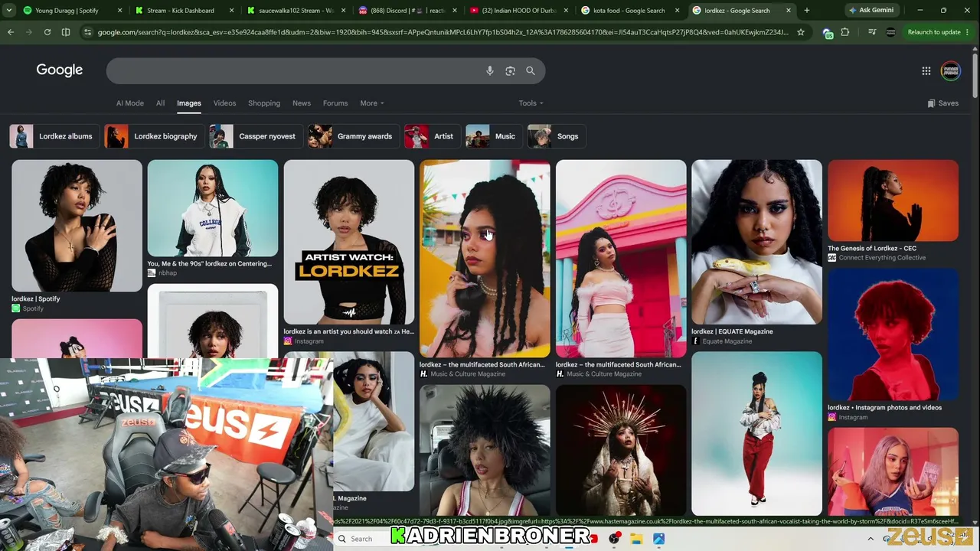
Task: Toggle the browser side panel
Action: pyautogui.click(x=66, y=32)
